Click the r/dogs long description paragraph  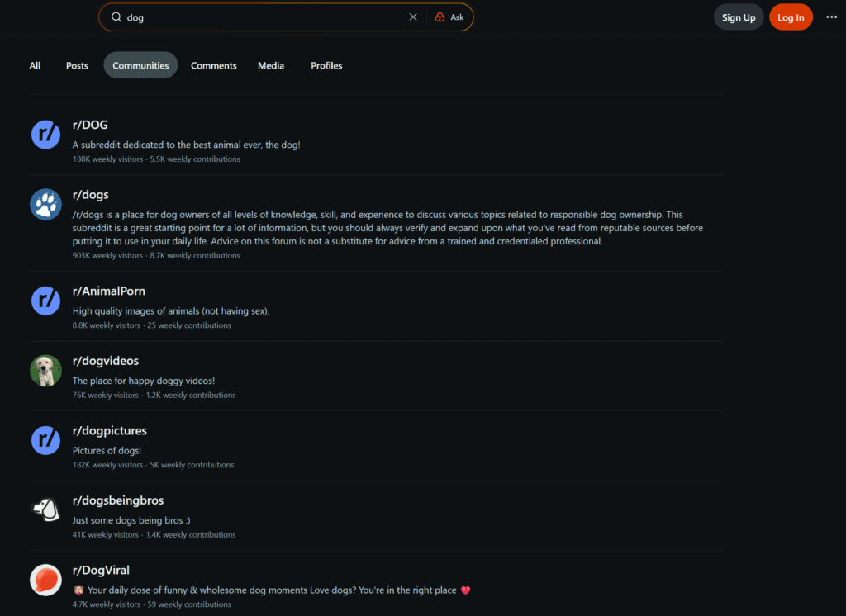387,228
